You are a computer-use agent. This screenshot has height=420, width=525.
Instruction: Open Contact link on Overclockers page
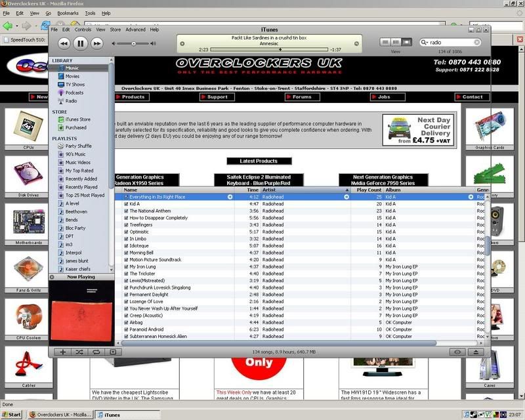click(x=472, y=96)
